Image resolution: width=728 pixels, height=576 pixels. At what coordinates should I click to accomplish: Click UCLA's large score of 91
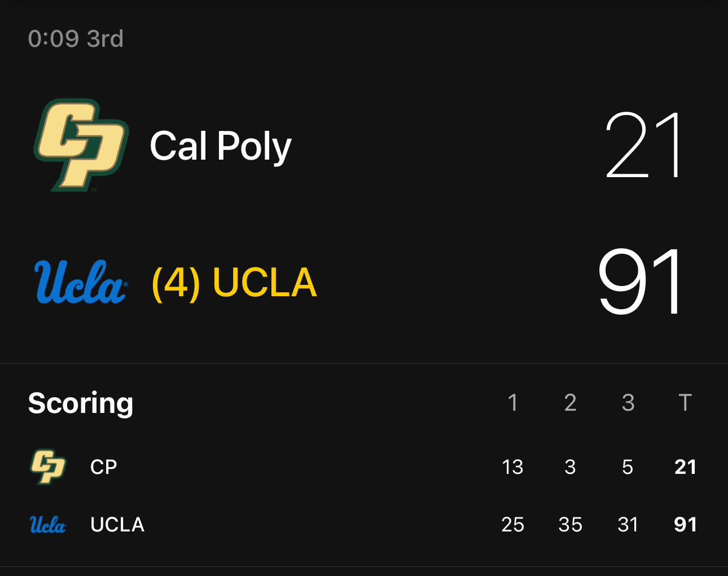point(641,282)
